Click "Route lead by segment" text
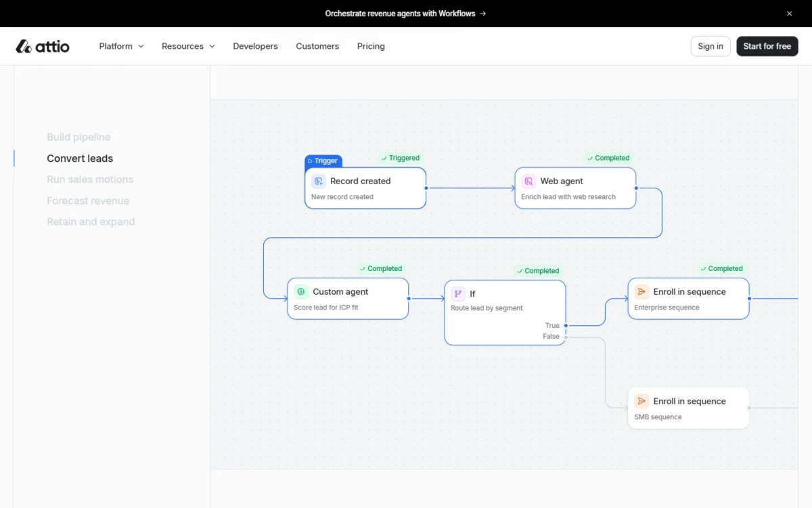The height and width of the screenshot is (508, 812). pos(487,308)
